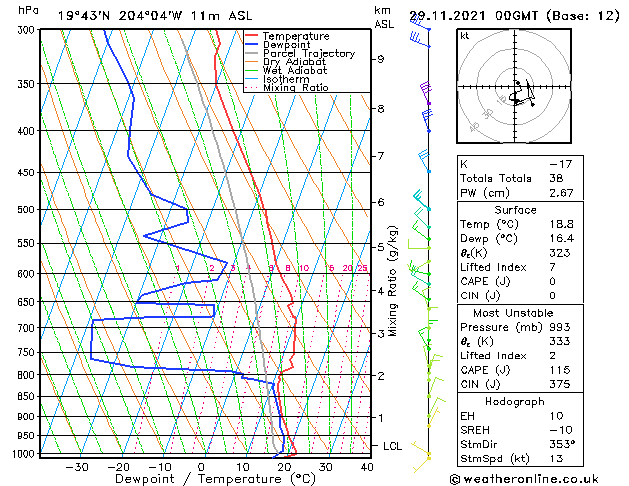Click the 'Dewp (°C)' value '16.4'

[561, 239]
